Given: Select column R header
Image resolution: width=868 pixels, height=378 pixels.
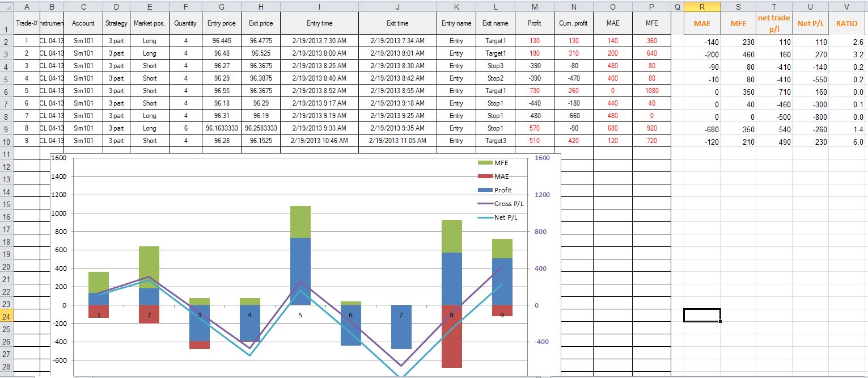Looking at the screenshot, I should coord(702,6).
